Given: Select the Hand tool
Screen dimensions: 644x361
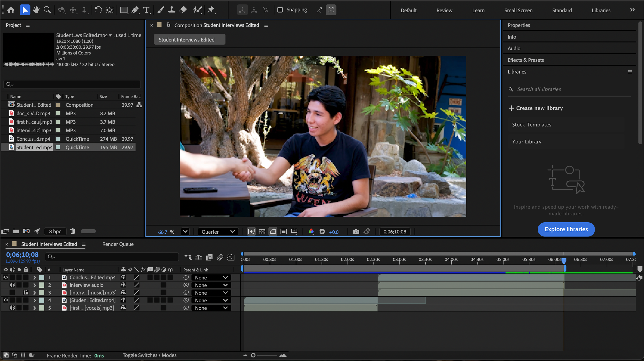Looking at the screenshot, I should pyautogui.click(x=36, y=10).
